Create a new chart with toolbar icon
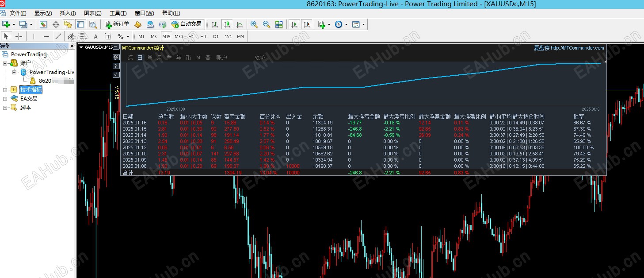This screenshot has width=644, height=278. pos(6,24)
